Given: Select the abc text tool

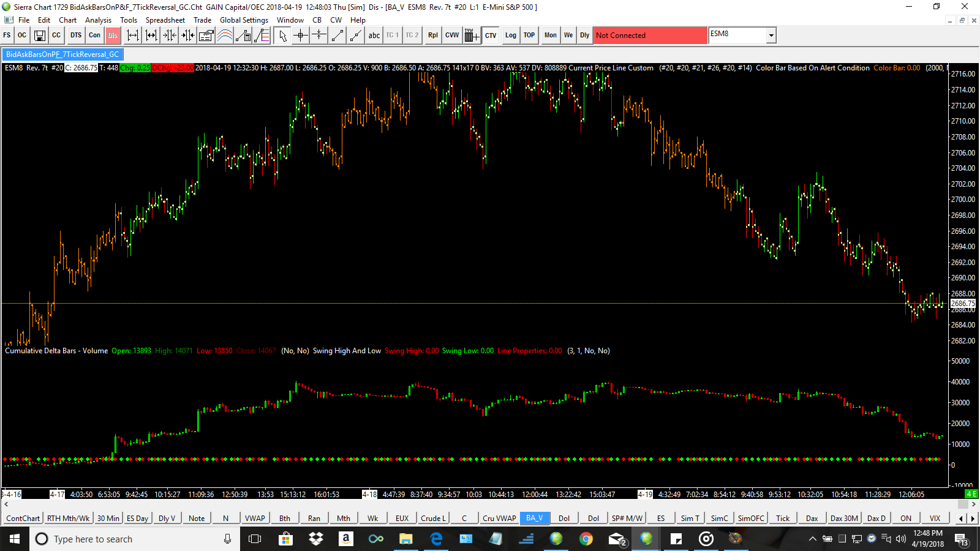Looking at the screenshot, I should click(374, 36).
